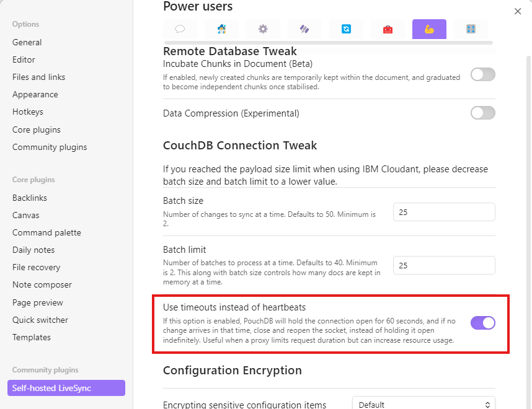Open the Encrypting sensitive configuration items dropdown
The image size is (532, 409).
point(423,403)
